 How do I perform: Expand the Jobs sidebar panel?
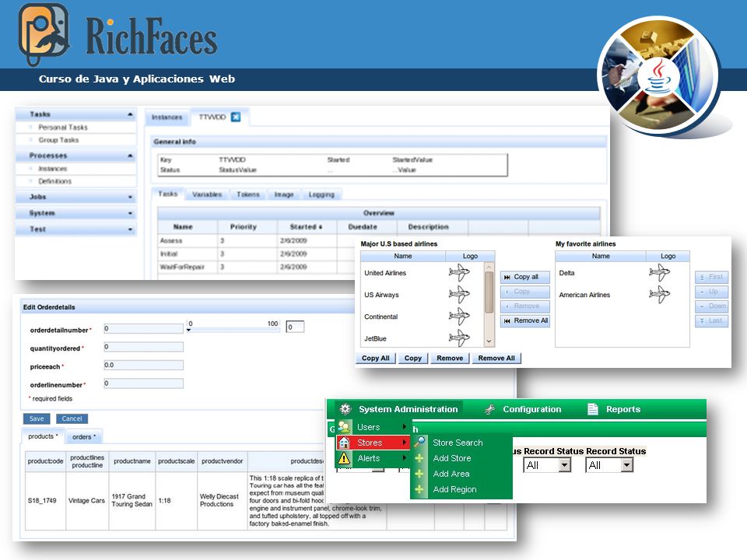click(x=130, y=197)
